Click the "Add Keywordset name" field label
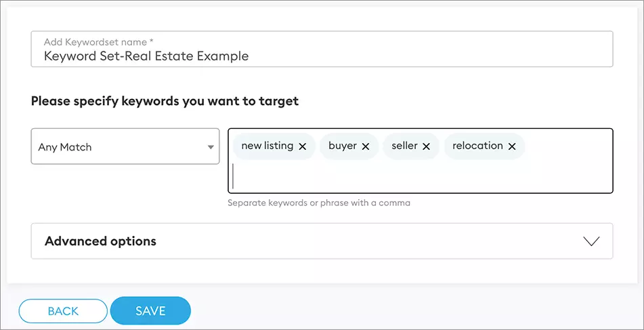Viewport: 644px width, 330px height. point(98,42)
